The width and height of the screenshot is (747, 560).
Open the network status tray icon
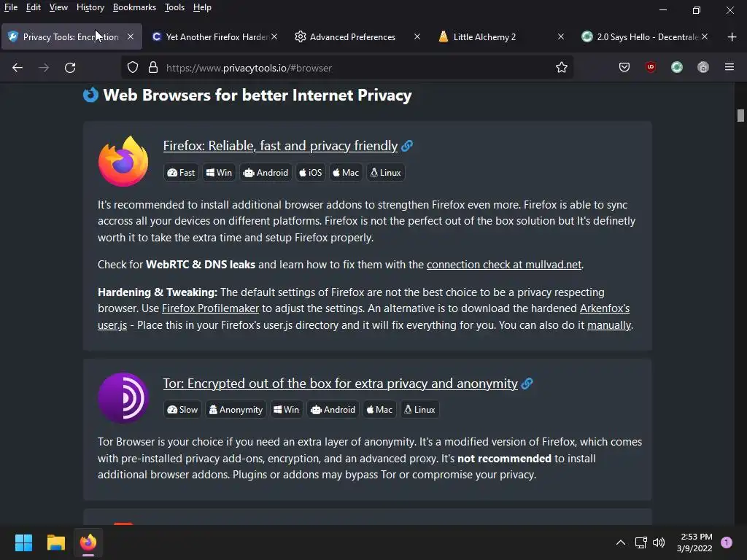(x=640, y=542)
